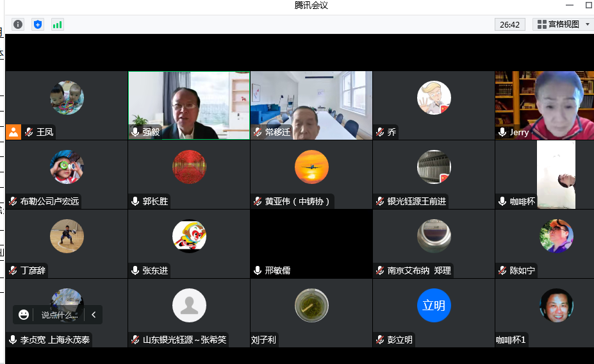Click the blue security shield icon
This screenshot has height=364, width=594.
(x=38, y=24)
